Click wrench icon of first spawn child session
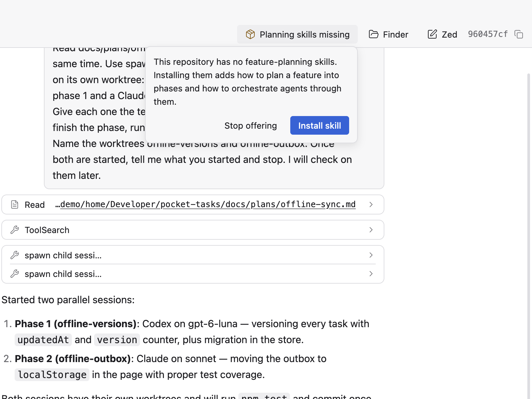Image resolution: width=532 pixels, height=399 pixels. coord(15,255)
